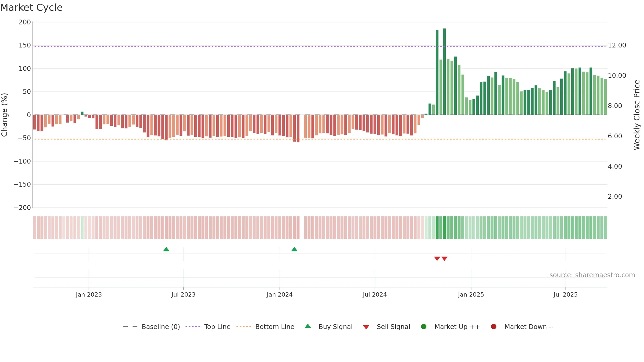644x362 pixels.
Task: Toggle the Buy Signal legend entry
Action: [328, 327]
